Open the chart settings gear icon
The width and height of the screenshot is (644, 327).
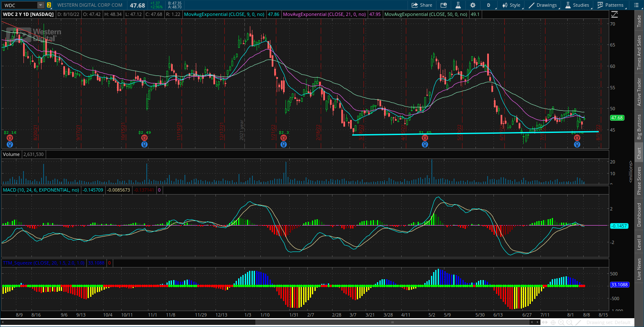coord(473,5)
